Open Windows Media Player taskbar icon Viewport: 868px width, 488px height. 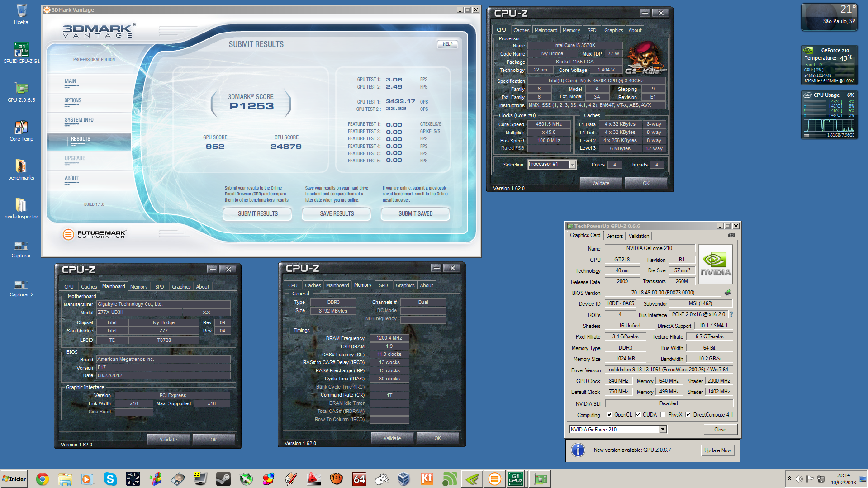coord(88,479)
